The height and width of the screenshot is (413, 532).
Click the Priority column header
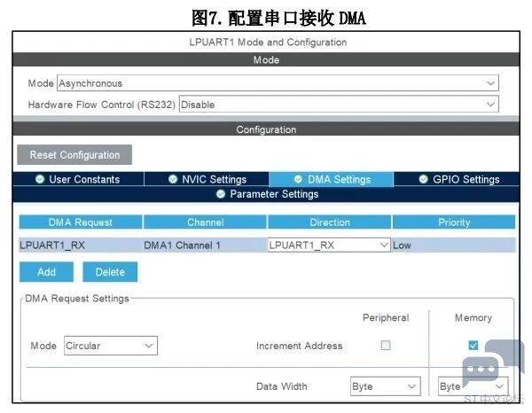tap(454, 222)
